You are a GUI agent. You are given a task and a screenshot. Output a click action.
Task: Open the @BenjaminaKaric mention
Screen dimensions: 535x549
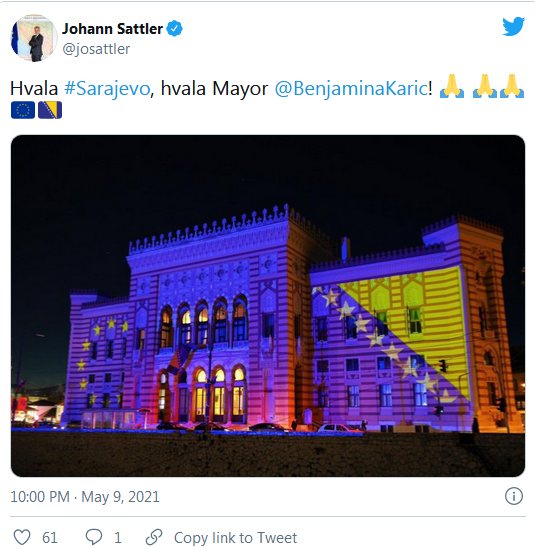[351, 88]
